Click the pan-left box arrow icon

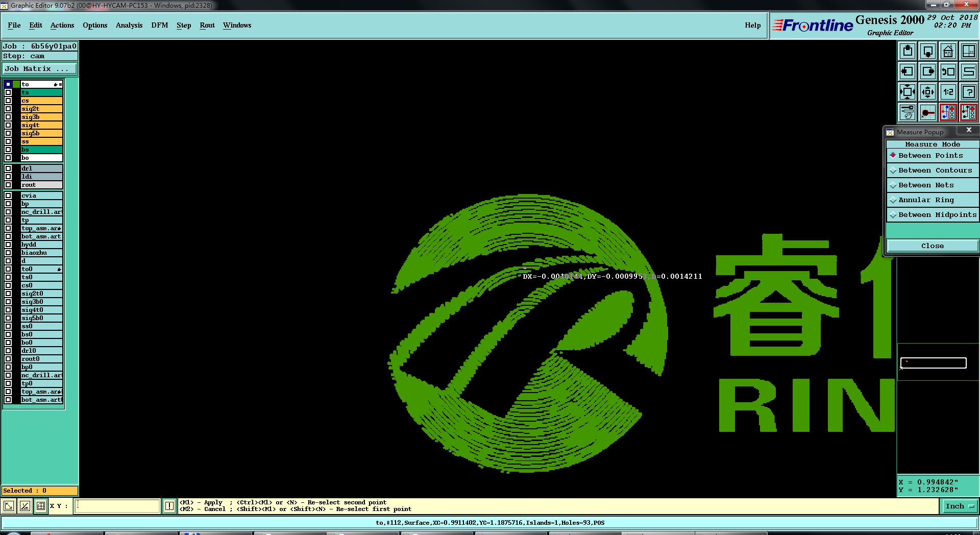point(908,71)
